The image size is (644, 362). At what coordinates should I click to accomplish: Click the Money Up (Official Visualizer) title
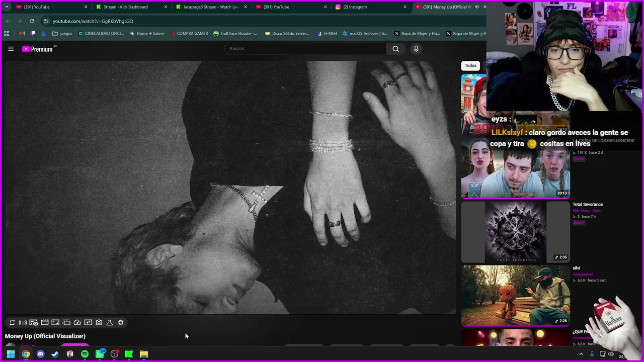45,336
